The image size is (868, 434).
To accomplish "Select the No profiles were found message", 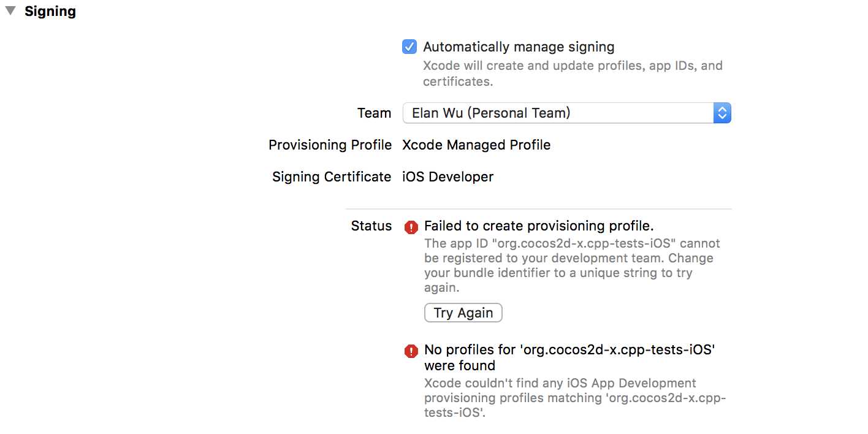I will pyautogui.click(x=569, y=357).
